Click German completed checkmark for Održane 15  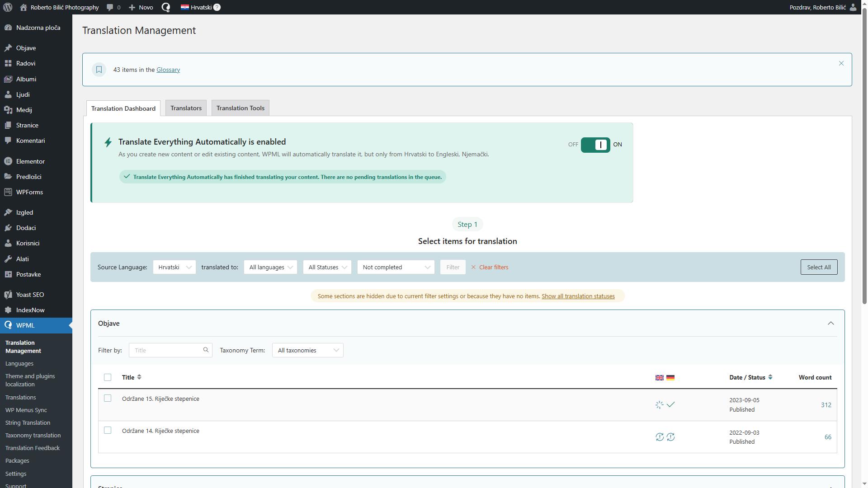tap(670, 405)
